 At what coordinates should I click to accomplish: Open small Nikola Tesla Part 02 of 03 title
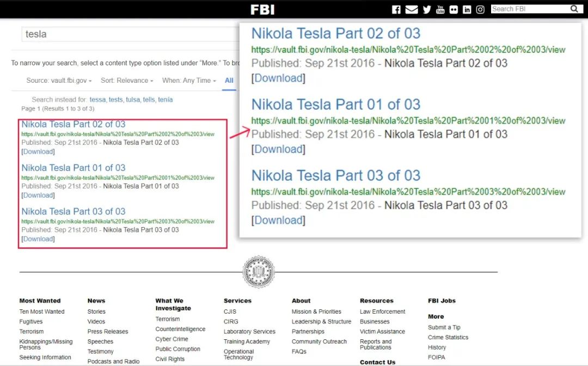[73, 124]
